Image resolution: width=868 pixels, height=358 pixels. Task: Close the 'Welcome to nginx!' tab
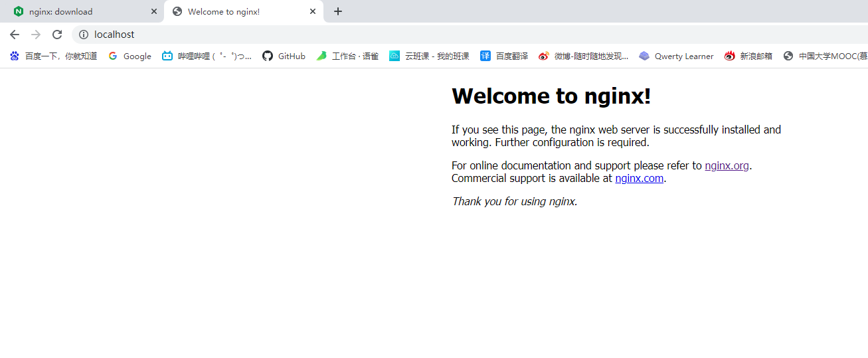pos(313,11)
